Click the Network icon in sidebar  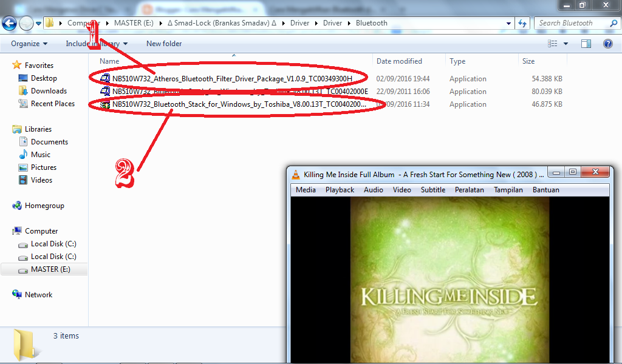tap(16, 294)
